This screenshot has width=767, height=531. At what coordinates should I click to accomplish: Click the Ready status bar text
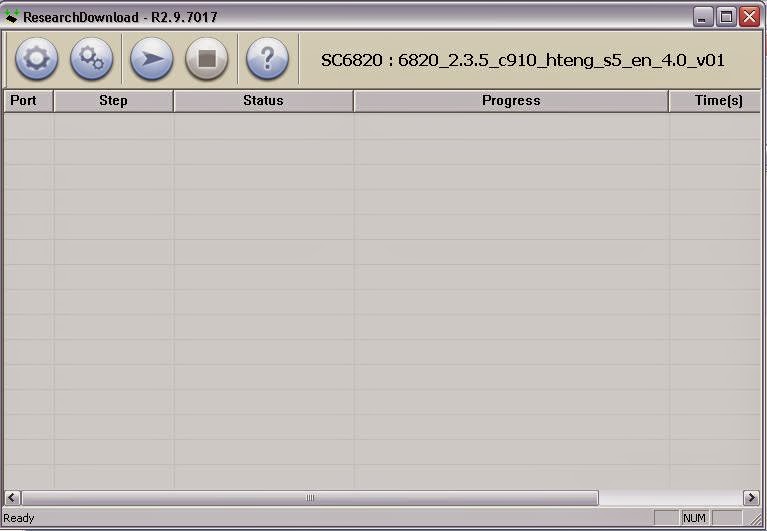(x=19, y=518)
